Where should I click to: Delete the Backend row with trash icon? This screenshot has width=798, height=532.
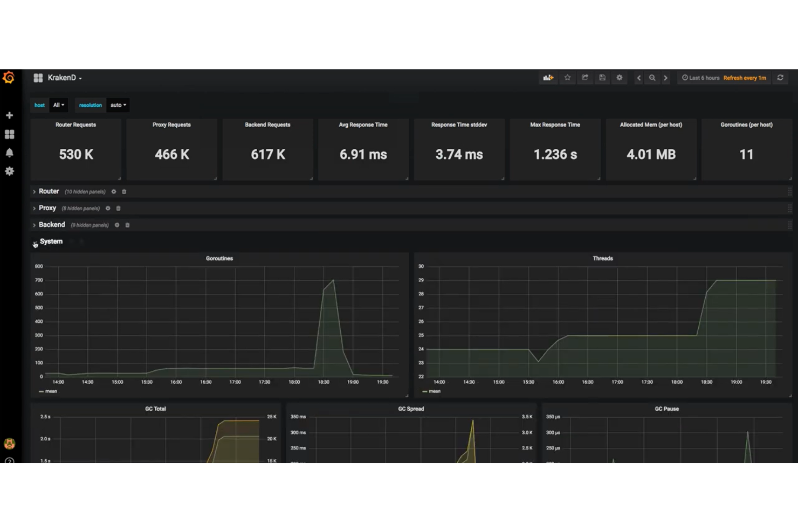pyautogui.click(x=128, y=225)
